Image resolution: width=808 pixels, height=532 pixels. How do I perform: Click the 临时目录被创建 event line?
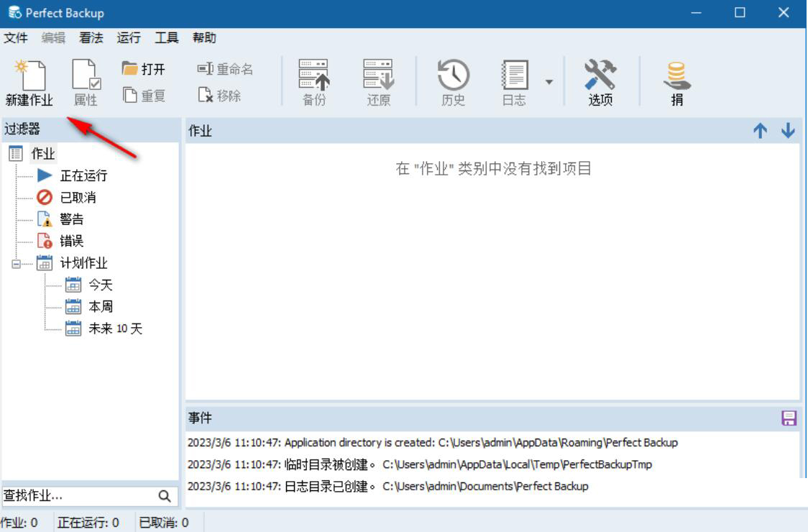pyautogui.click(x=420, y=464)
